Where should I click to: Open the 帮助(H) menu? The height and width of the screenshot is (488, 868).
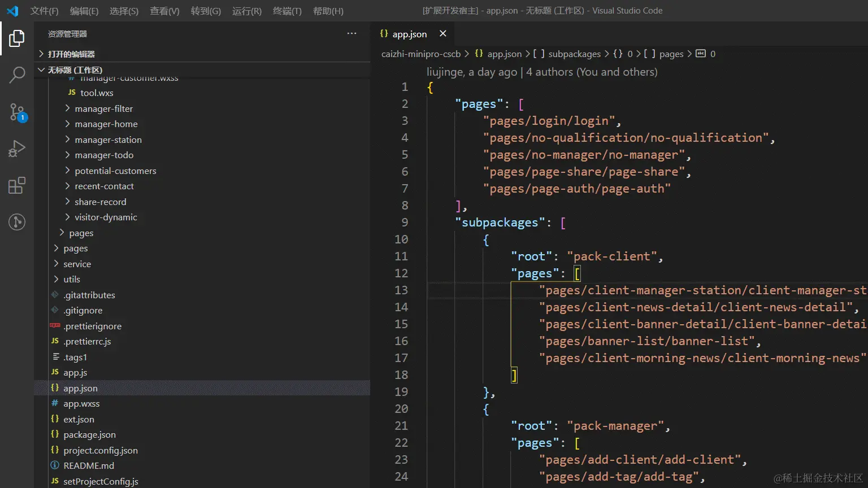[328, 11]
